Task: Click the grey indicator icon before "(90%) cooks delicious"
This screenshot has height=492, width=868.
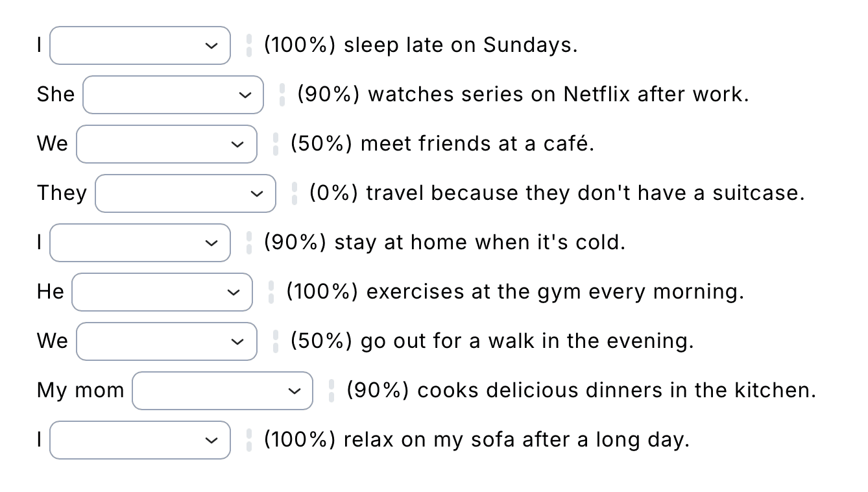Action: point(332,391)
